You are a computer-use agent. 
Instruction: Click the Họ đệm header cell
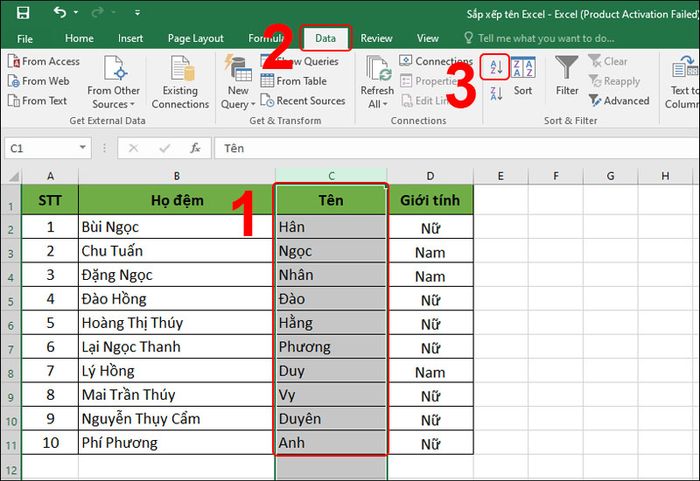tap(177, 200)
